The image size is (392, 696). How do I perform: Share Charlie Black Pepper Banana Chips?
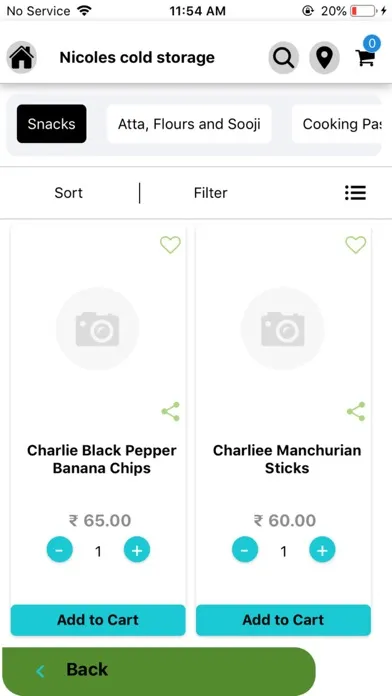point(171,411)
